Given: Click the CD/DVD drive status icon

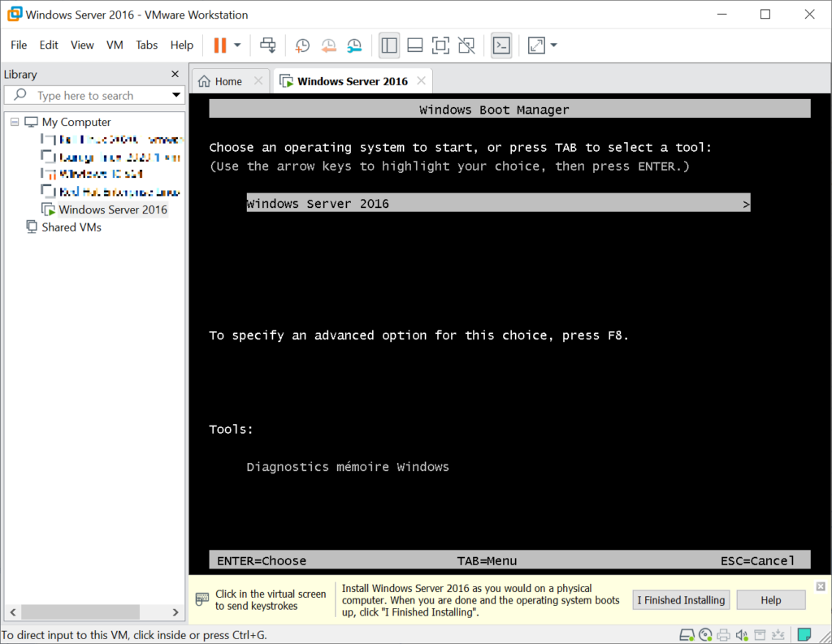Looking at the screenshot, I should (706, 635).
